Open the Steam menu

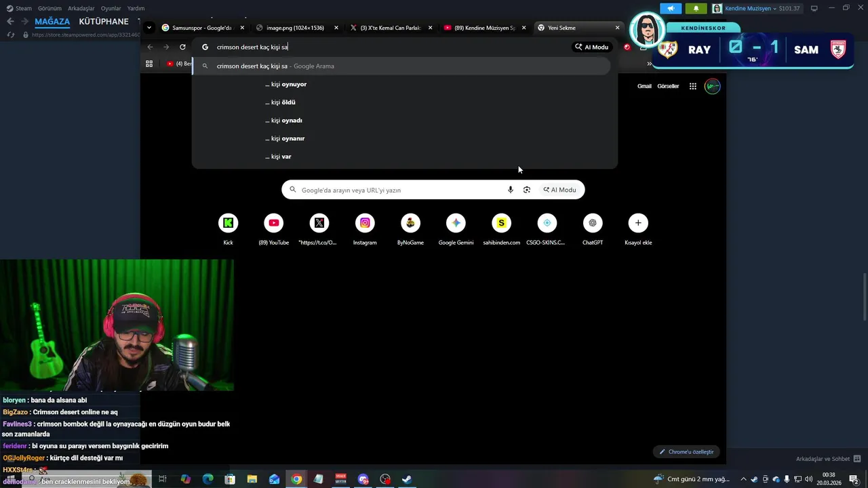pyautogui.click(x=19, y=8)
